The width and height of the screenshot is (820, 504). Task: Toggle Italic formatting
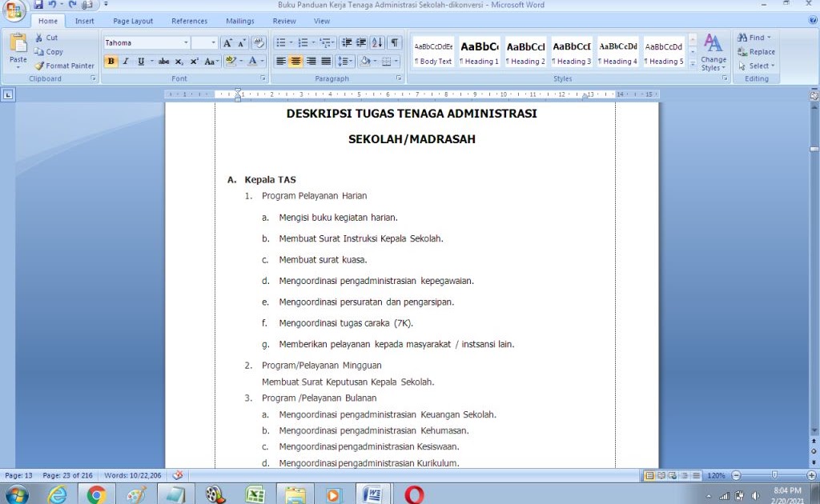[x=126, y=61]
